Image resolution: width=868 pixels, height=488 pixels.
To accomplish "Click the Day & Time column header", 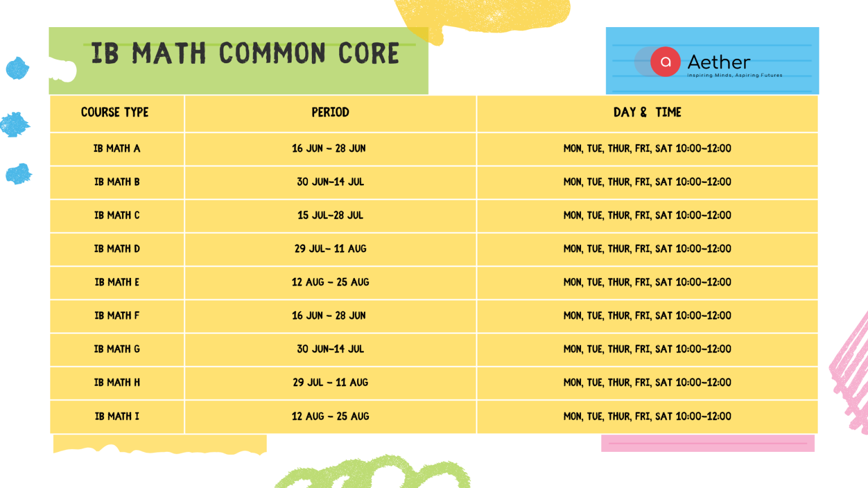I will 647,112.
